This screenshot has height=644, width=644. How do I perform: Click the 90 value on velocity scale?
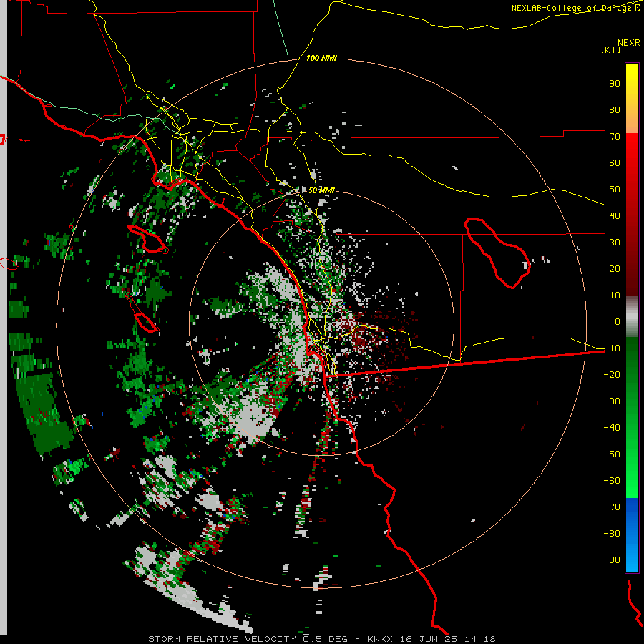(x=615, y=84)
